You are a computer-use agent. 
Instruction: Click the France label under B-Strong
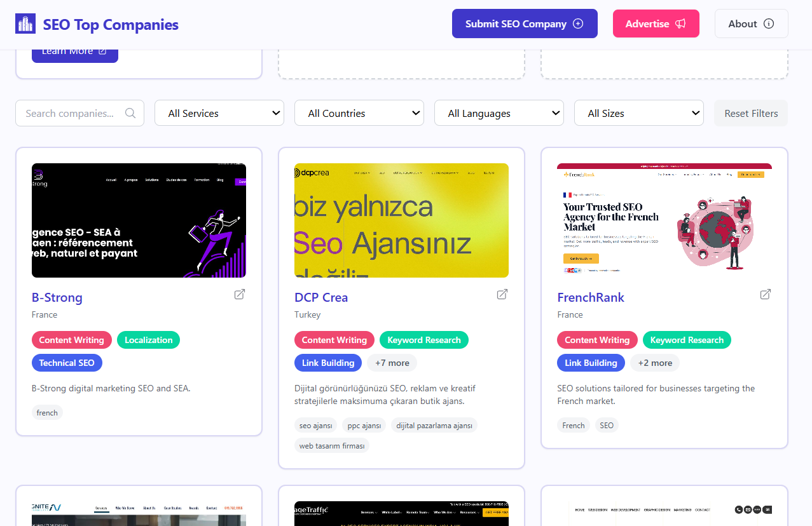45,314
